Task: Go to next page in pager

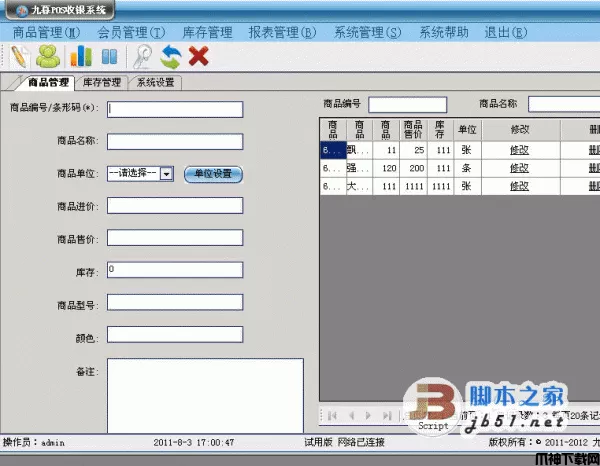Action: (368, 415)
